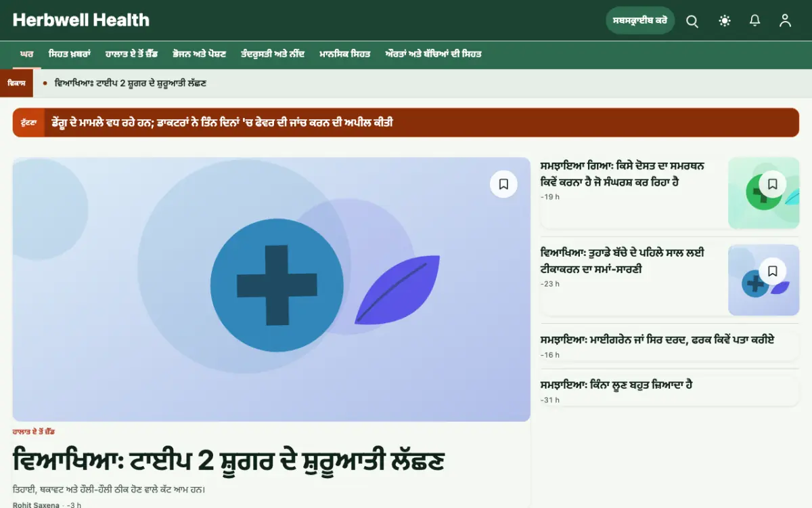The image size is (812, 508).
Task: Open the user account icon
Action: pos(785,21)
